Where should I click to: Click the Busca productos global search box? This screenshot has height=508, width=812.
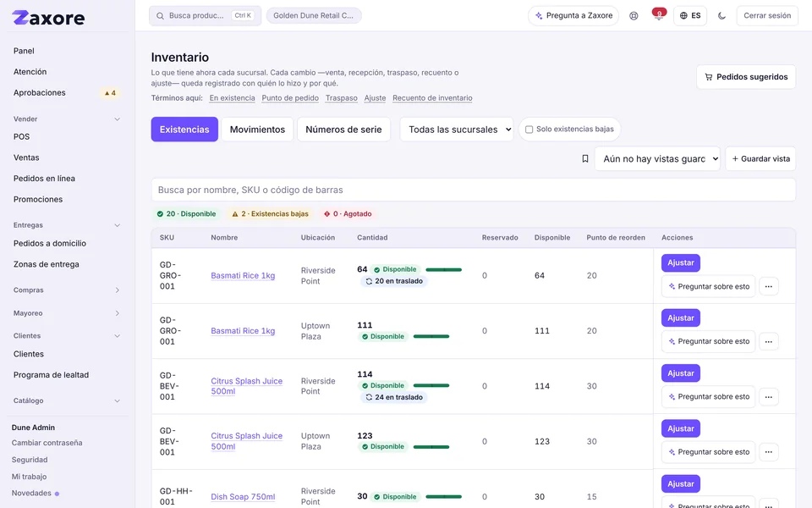(205, 15)
